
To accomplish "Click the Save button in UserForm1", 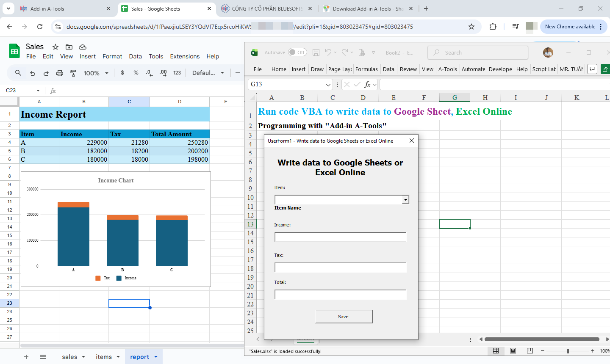I will point(344,316).
